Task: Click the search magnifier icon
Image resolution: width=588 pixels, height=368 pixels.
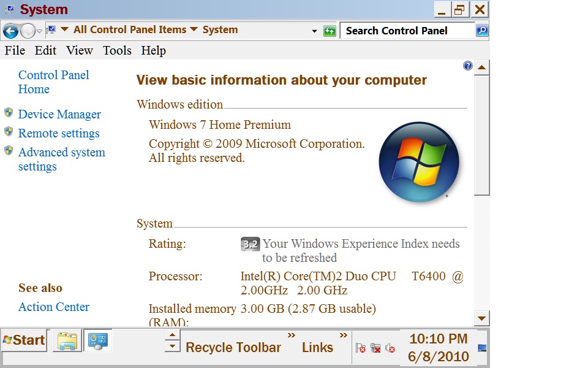Action: coord(482,31)
